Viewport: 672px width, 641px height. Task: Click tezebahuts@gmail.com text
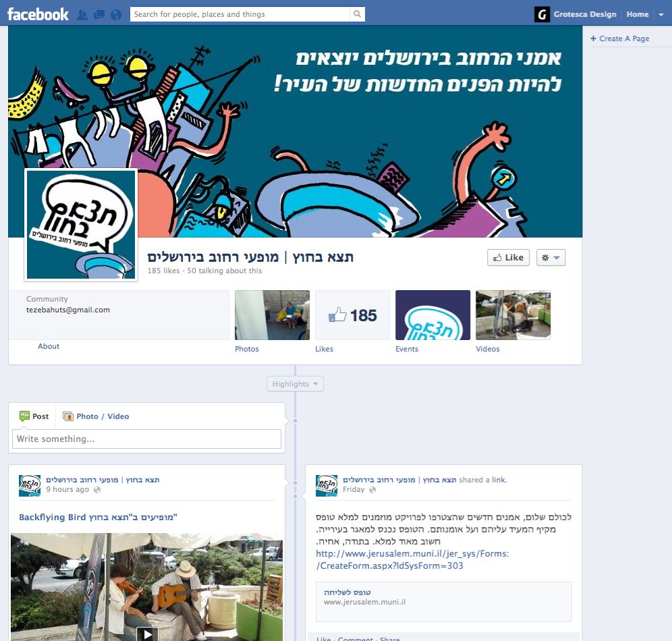pos(68,310)
